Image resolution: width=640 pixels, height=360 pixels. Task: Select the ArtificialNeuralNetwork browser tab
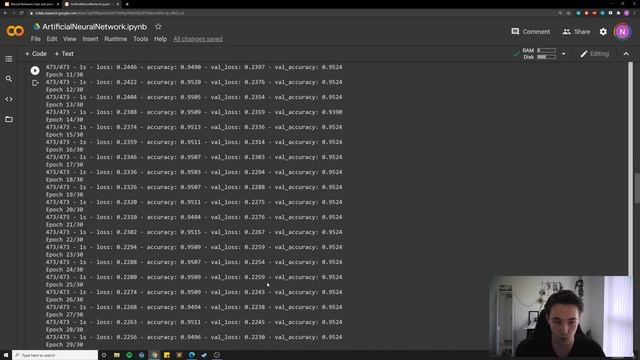point(92,4)
